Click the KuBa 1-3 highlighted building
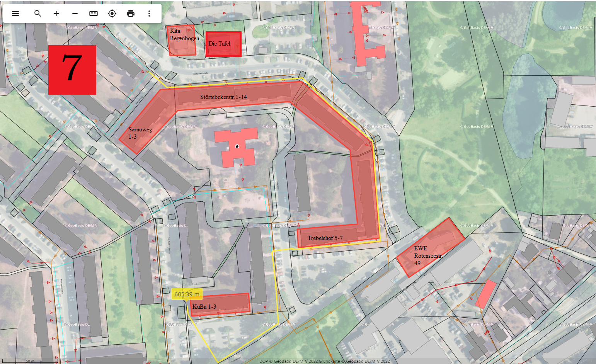 (220, 304)
